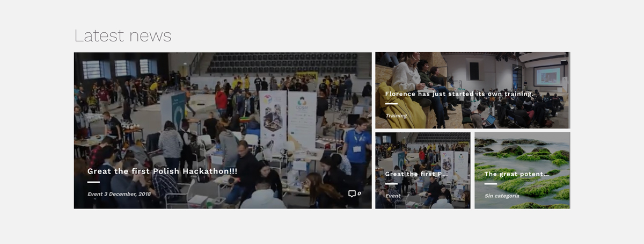Click the white divider under 'The great potent...'
The width and height of the screenshot is (644, 244).
click(x=491, y=184)
